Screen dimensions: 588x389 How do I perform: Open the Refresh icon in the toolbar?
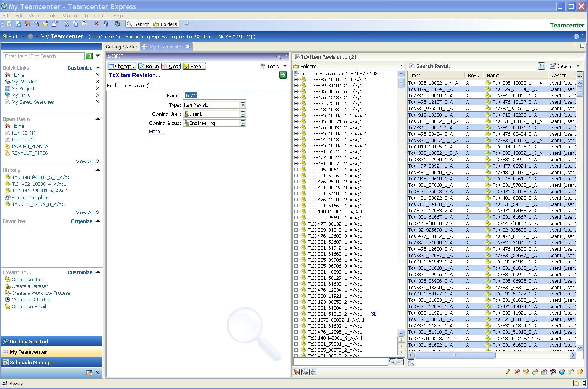(x=18, y=24)
